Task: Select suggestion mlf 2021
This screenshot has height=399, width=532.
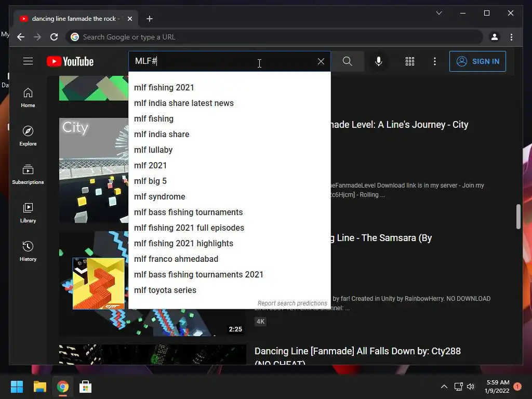Action: coord(229,166)
